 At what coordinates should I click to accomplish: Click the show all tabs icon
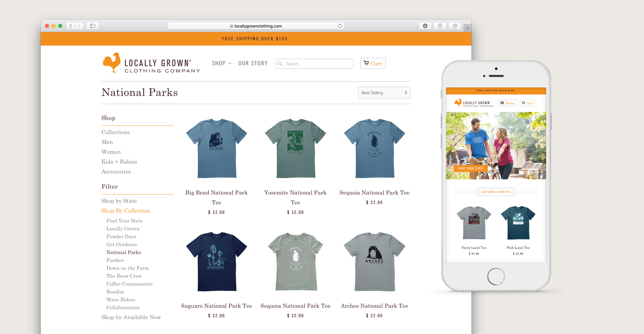tap(455, 26)
